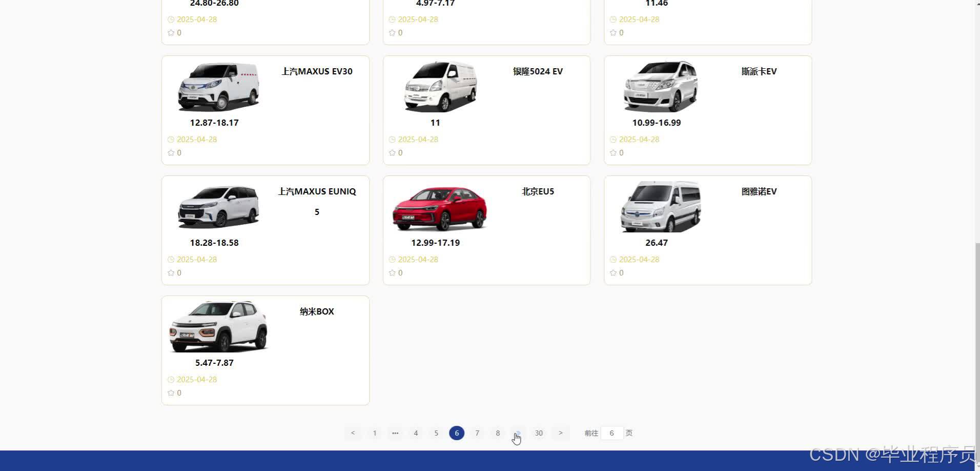Open the 上汽MAXUS EUNIQ 5 car image
This screenshot has height=471, width=980.
pos(218,207)
